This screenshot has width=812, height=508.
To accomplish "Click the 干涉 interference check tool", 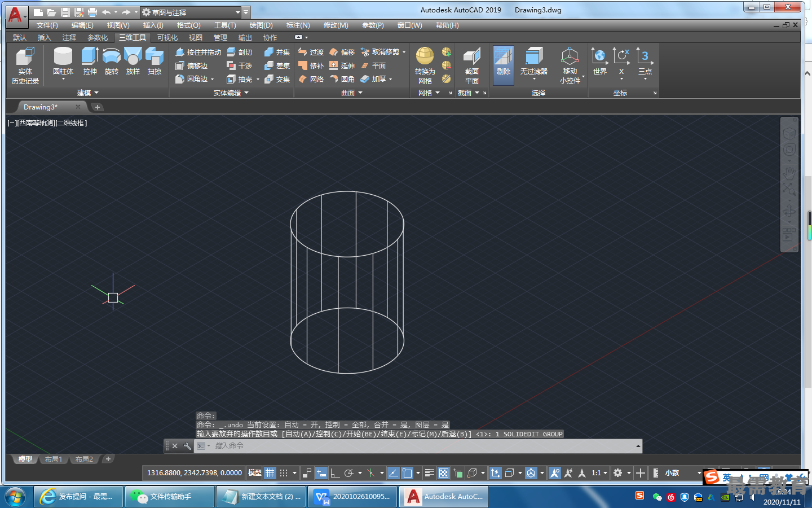I will (240, 66).
